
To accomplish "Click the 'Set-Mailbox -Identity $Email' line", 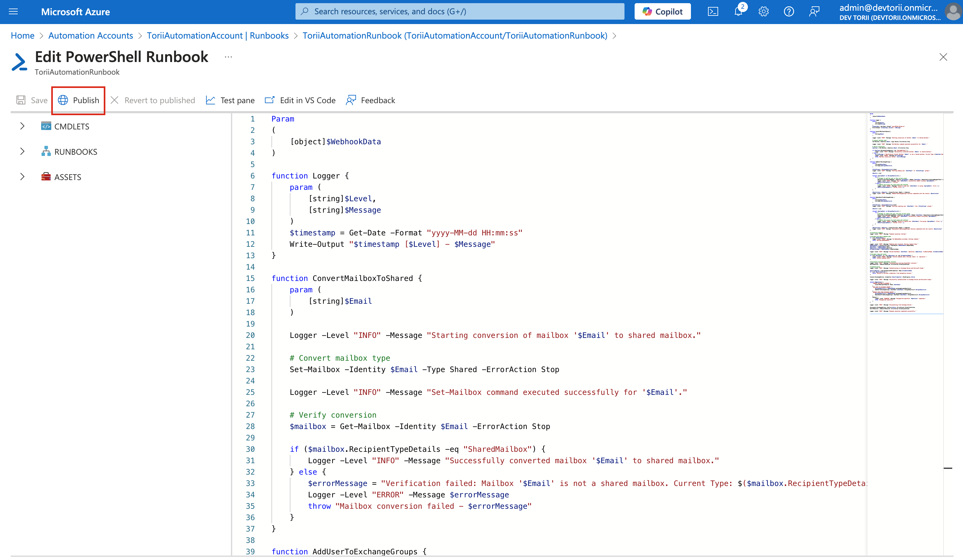I will (x=424, y=370).
